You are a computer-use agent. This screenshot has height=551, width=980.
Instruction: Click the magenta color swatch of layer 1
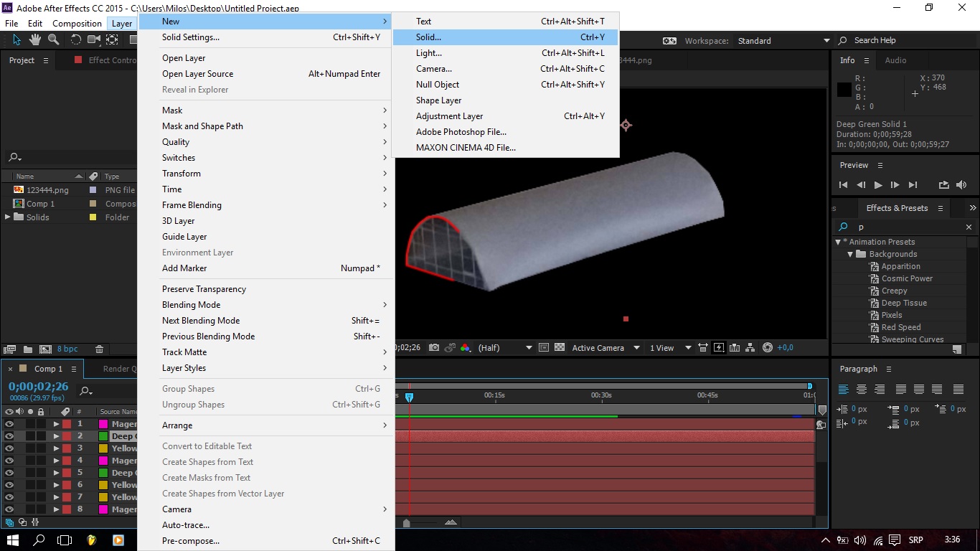[x=103, y=424]
